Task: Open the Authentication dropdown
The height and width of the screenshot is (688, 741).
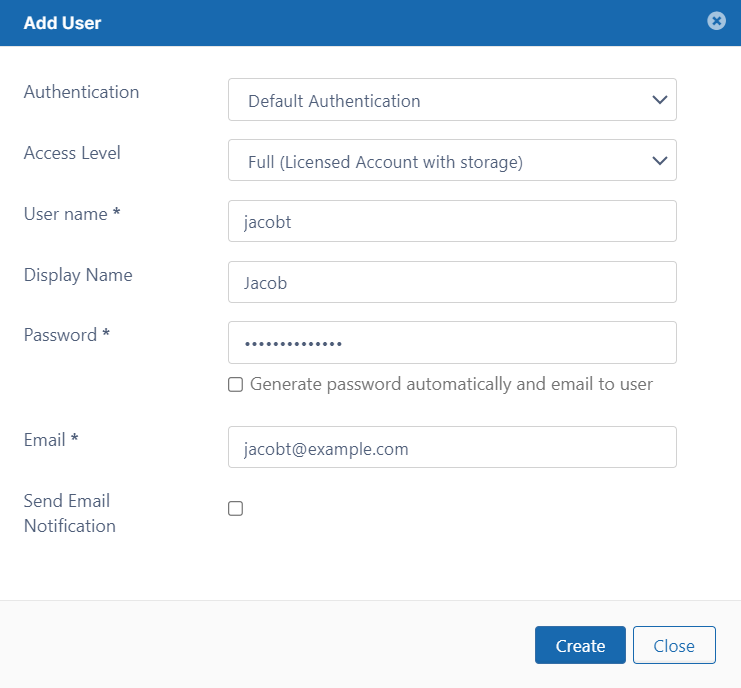Action: [452, 100]
